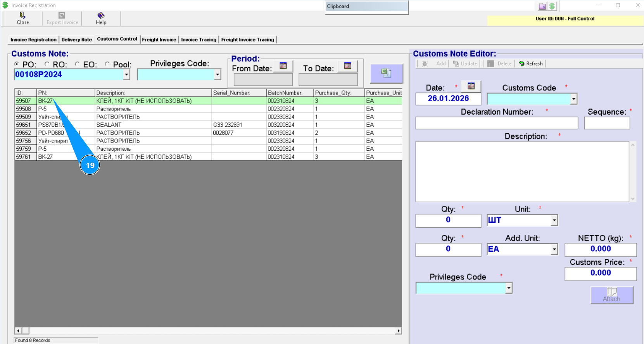Open the Freight Invoice tab

point(159,40)
